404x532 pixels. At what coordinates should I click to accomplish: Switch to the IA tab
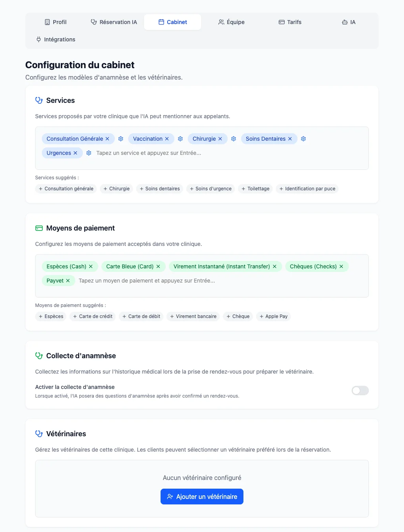tap(349, 22)
